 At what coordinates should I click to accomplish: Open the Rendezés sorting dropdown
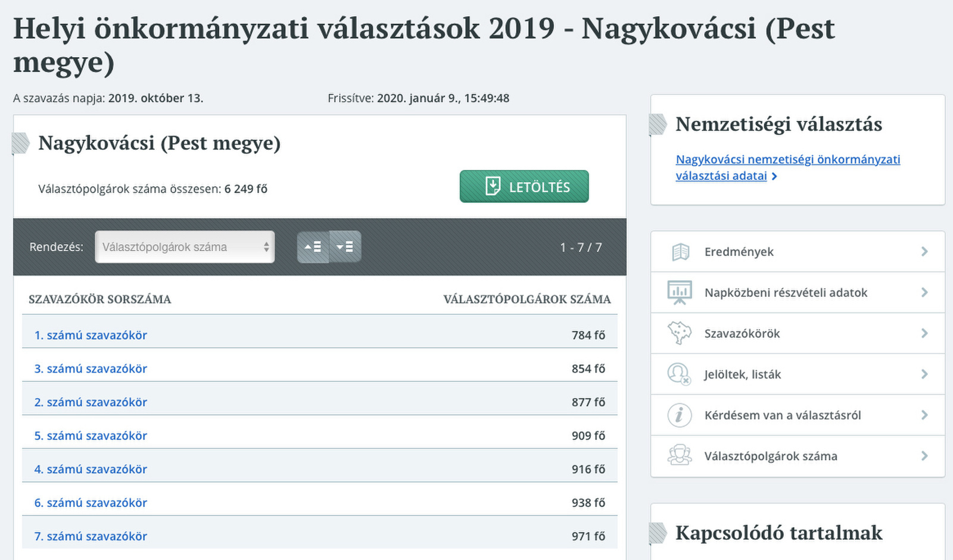coord(185,247)
